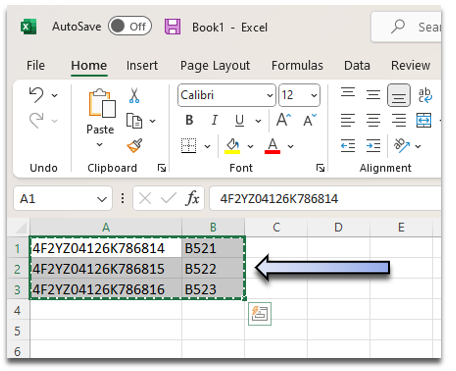This screenshot has height=371, width=456.
Task: Select the column D header
Action: coord(338,228)
